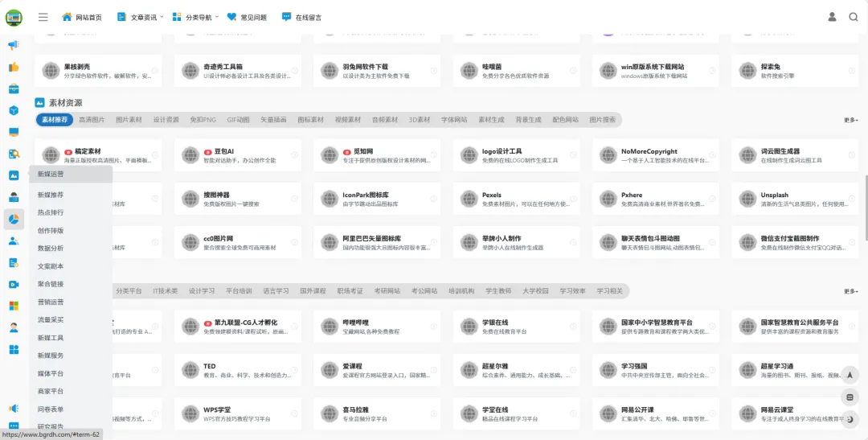Expand the 文章资讯 dropdown menu
868x440 pixels.
(140, 17)
